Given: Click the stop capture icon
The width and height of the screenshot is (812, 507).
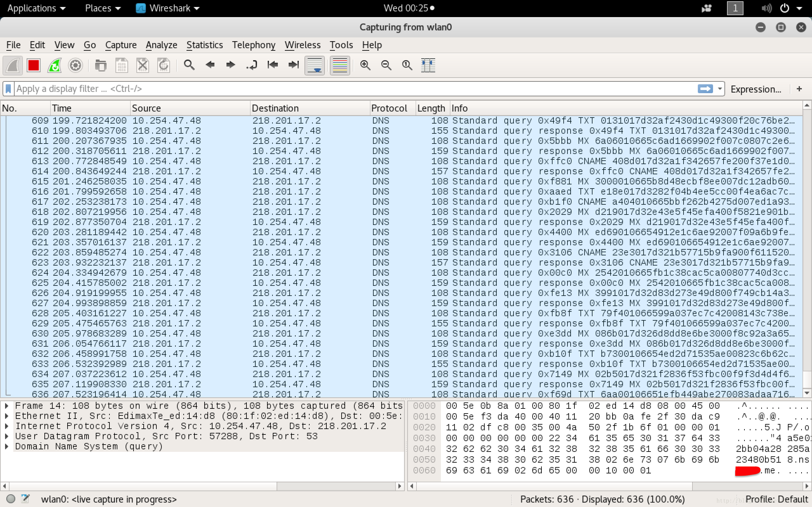Looking at the screenshot, I should [33, 65].
